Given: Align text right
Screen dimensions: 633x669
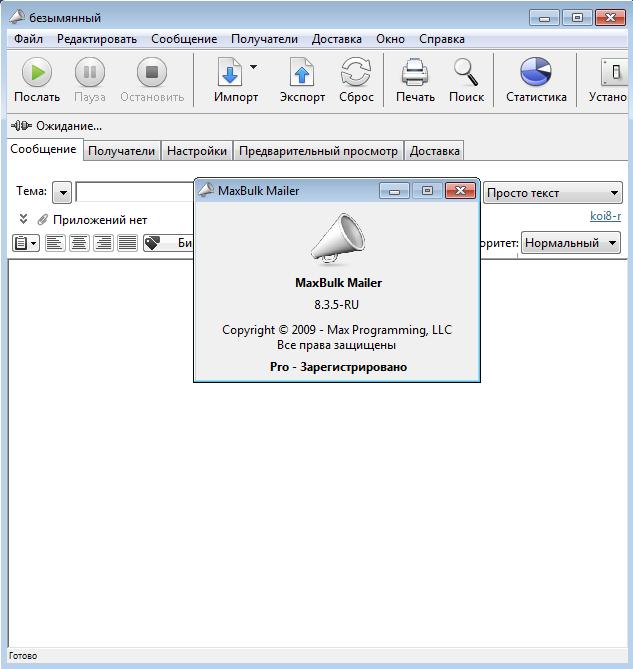Looking at the screenshot, I should 104,243.
